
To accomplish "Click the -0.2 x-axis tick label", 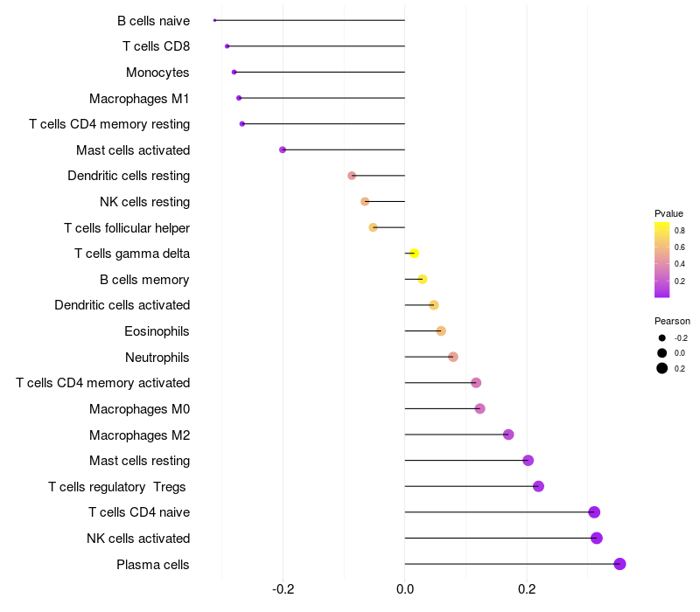I will coord(283,589).
